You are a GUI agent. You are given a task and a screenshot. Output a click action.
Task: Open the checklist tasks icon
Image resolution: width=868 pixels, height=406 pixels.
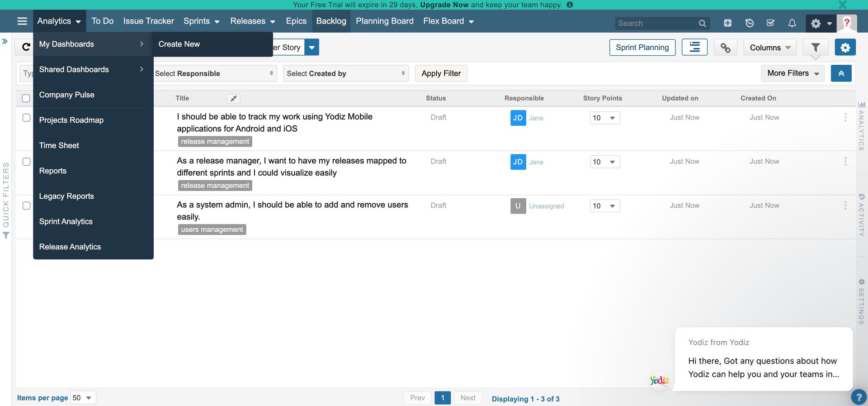771,23
